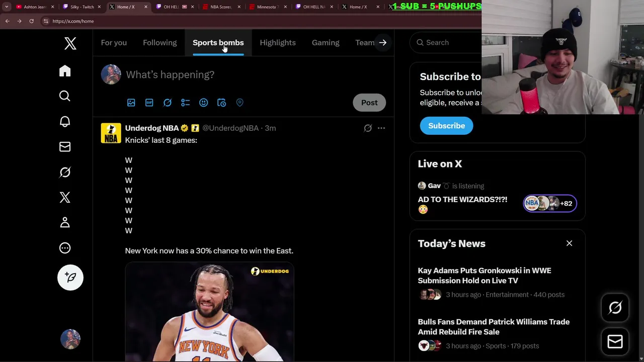The width and height of the screenshot is (644, 362).
Task: Add a GIF using the GIF composer icon
Action: pyautogui.click(x=149, y=103)
